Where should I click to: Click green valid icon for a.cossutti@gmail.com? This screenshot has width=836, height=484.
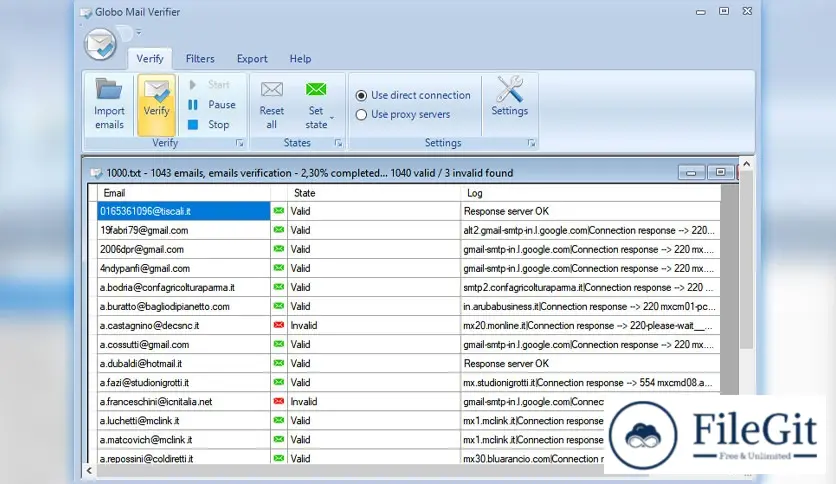click(278, 344)
